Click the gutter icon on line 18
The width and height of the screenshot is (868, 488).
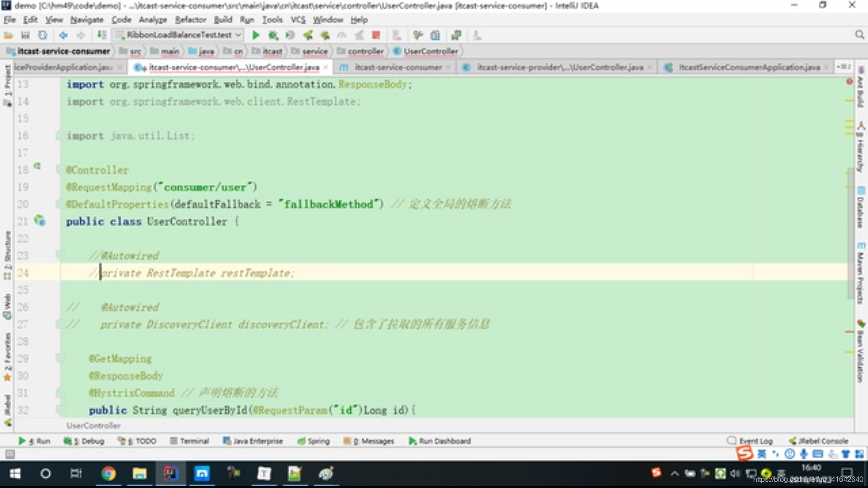(37, 166)
